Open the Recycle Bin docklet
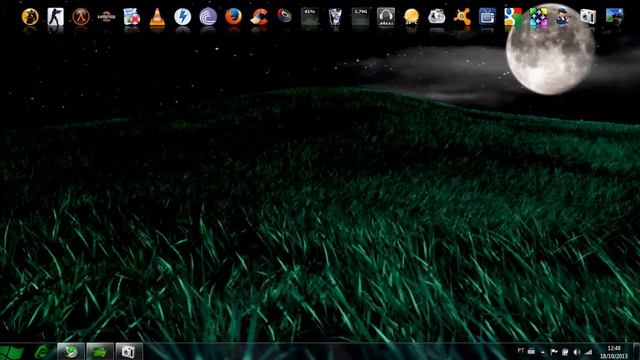Screen dimensions: 640x360 pos(335,17)
